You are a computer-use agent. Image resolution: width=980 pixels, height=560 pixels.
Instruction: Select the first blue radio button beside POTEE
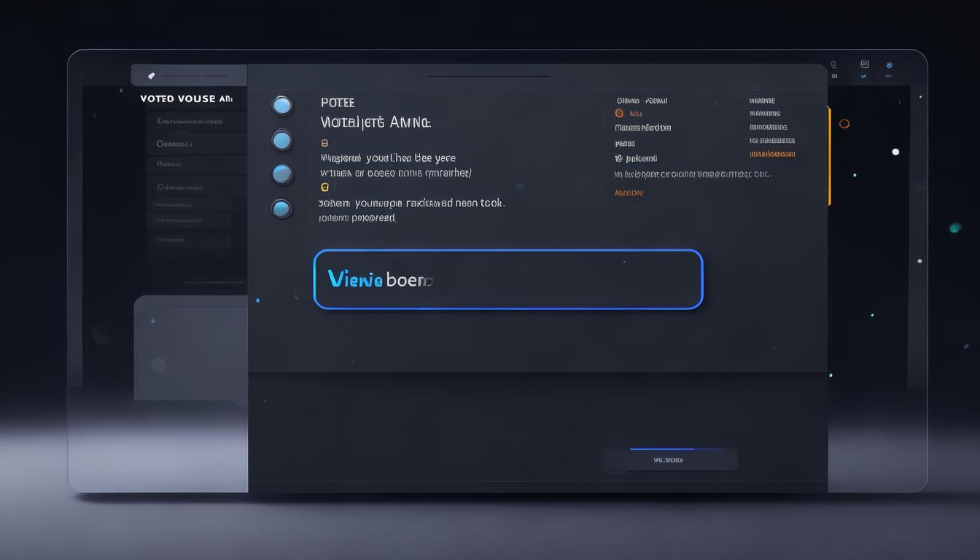coord(281,105)
